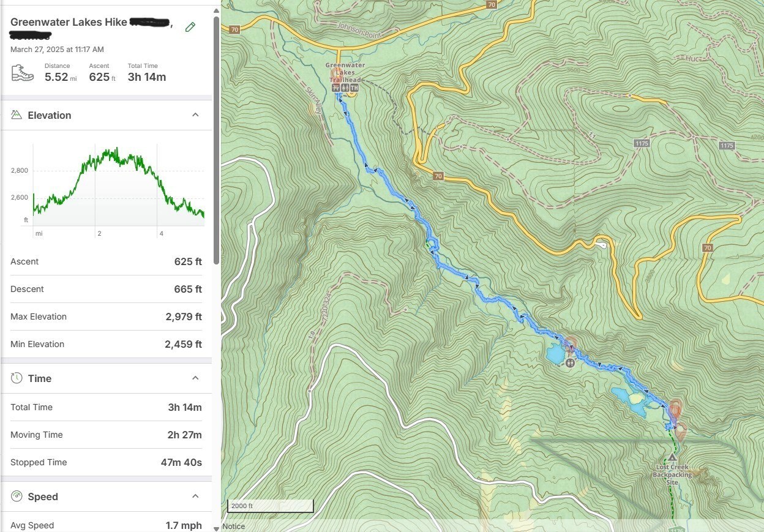Click the scroll down arrow below the sidebar
This screenshot has height=532, width=764.
pos(216,528)
